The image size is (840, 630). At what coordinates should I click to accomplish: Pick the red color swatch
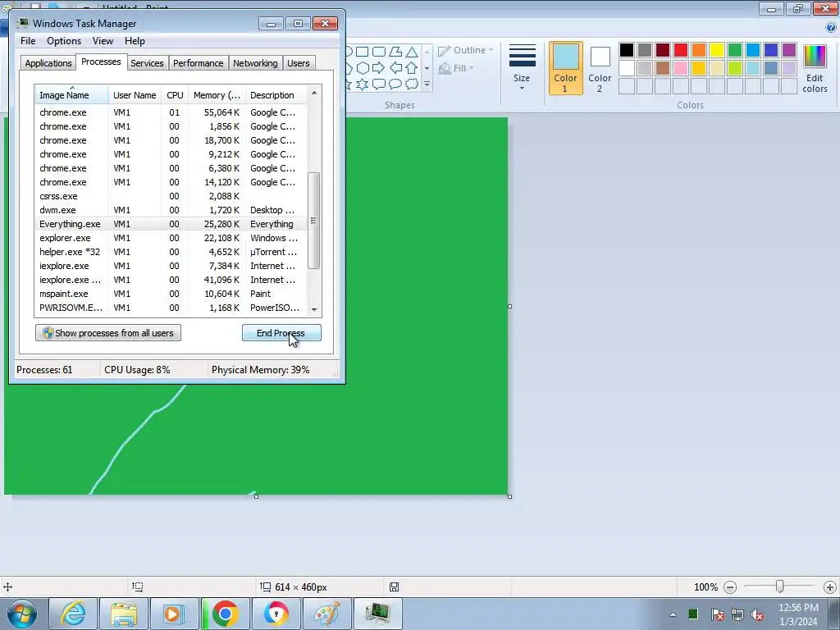tap(681, 50)
